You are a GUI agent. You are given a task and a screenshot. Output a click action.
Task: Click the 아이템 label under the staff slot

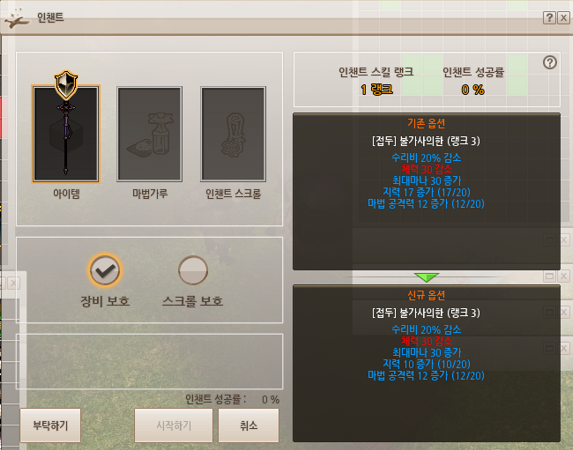click(66, 193)
